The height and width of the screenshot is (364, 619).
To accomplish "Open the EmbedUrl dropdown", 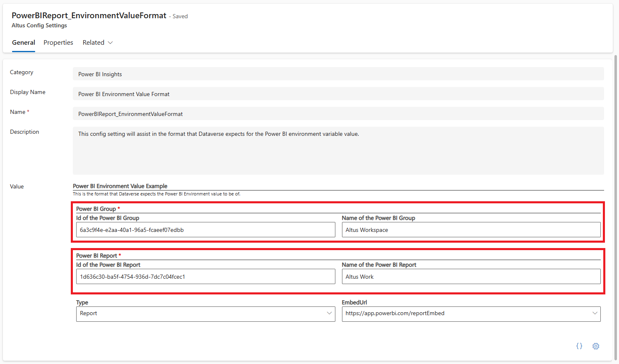I will [471, 314].
